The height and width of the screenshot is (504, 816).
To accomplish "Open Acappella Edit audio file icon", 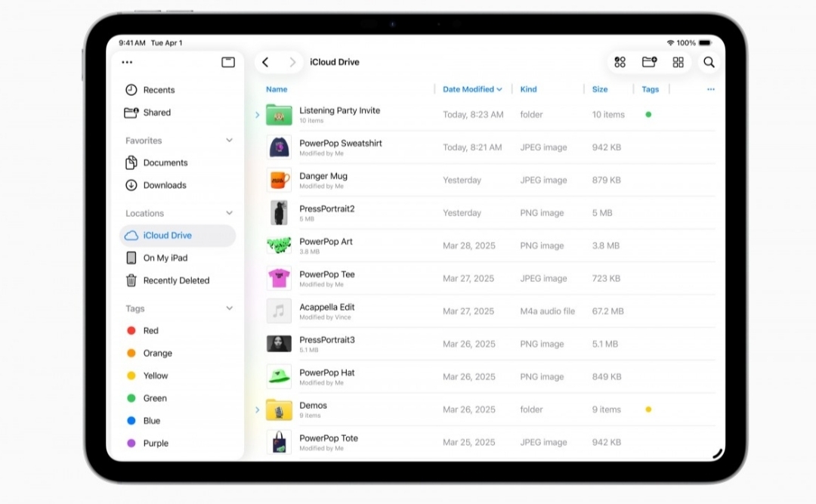I will [x=279, y=311].
